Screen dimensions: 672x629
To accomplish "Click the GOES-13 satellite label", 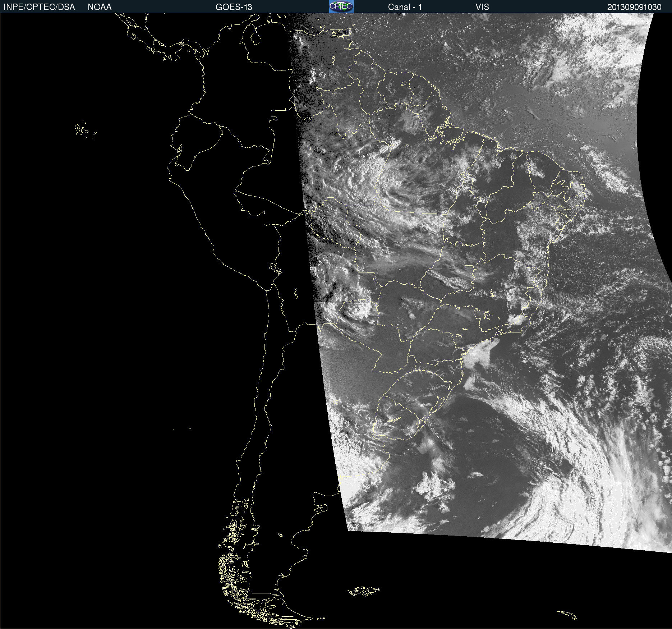I will pyautogui.click(x=234, y=7).
